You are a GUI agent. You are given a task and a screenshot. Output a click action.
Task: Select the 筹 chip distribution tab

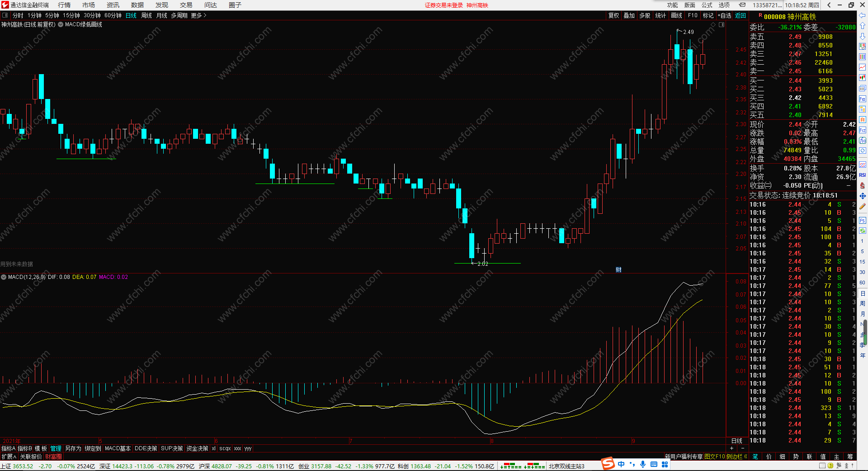click(x=850, y=457)
